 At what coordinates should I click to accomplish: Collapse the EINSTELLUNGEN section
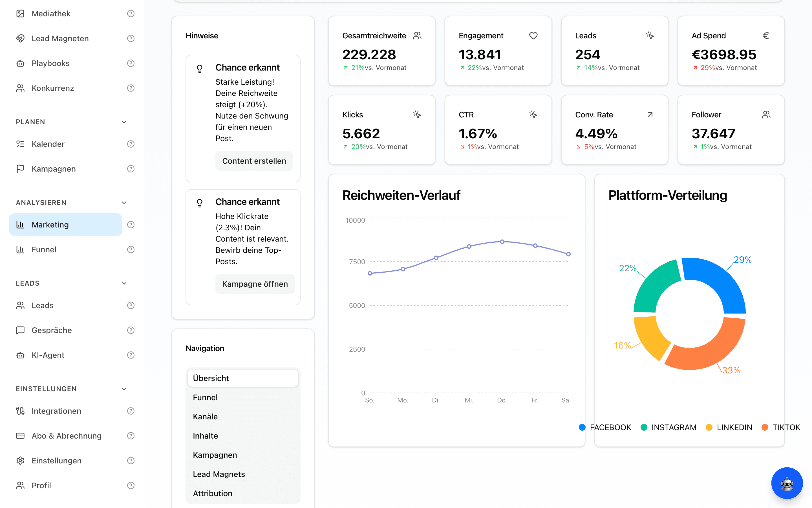point(124,389)
